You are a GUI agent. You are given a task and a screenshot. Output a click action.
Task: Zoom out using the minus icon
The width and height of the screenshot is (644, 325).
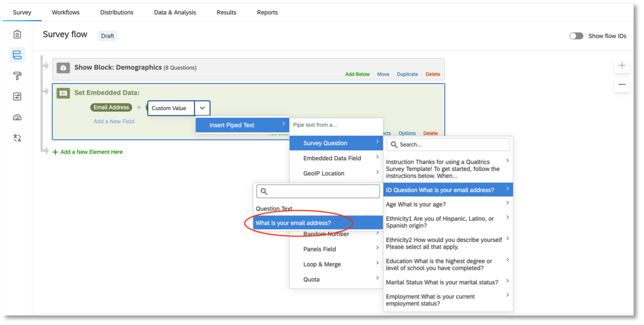coord(622,84)
